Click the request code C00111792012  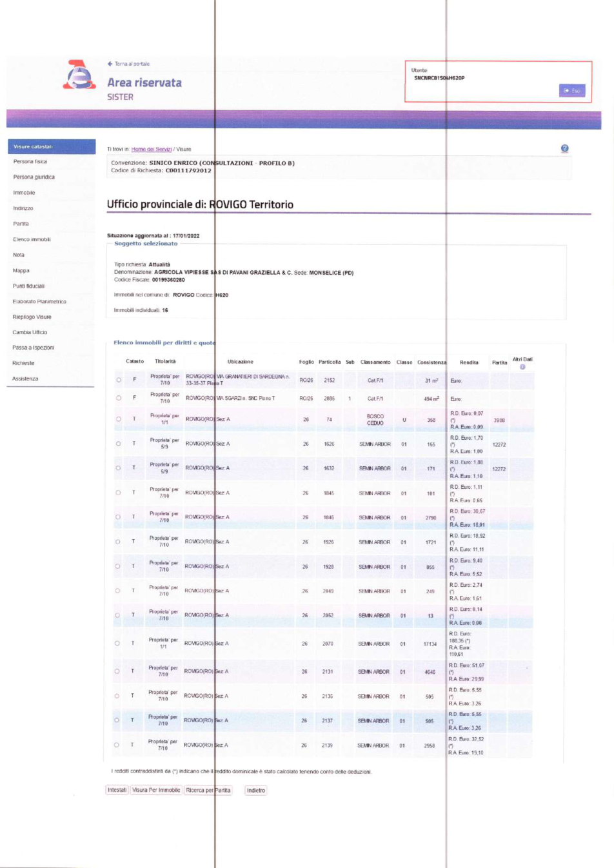click(188, 171)
